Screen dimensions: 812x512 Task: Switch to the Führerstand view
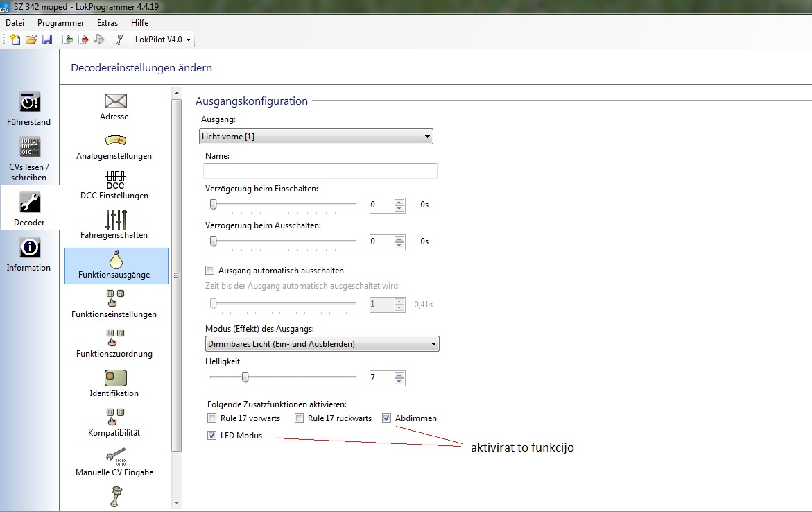[x=29, y=109]
